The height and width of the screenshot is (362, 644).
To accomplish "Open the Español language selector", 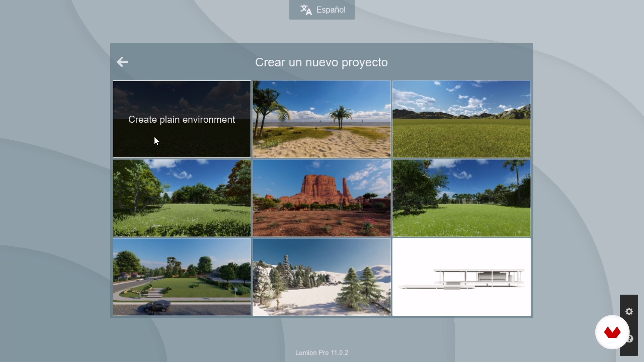I will 322,10.
